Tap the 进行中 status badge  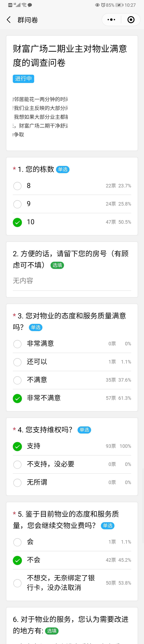[x=23, y=79]
